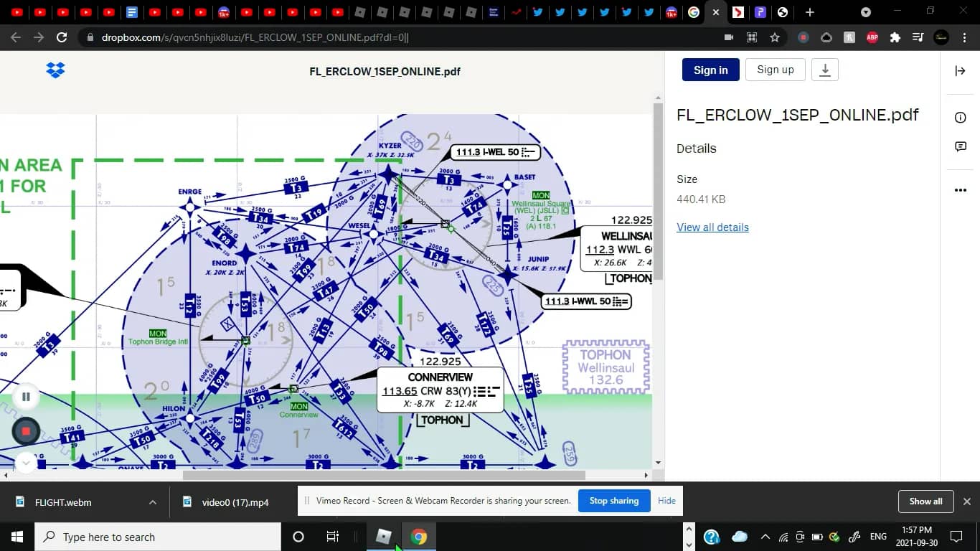The height and width of the screenshot is (551, 980).
Task: Open the Chrome profile avatar icon
Action: pyautogui.click(x=941, y=37)
